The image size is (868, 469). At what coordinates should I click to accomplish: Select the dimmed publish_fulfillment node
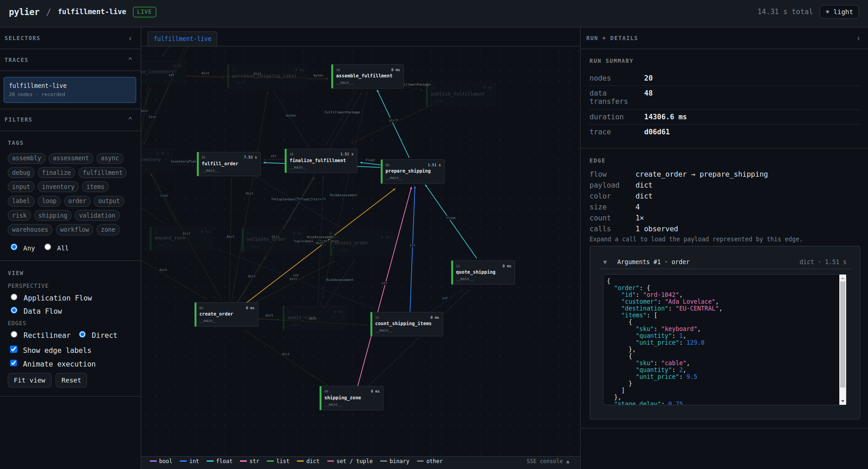(x=461, y=94)
